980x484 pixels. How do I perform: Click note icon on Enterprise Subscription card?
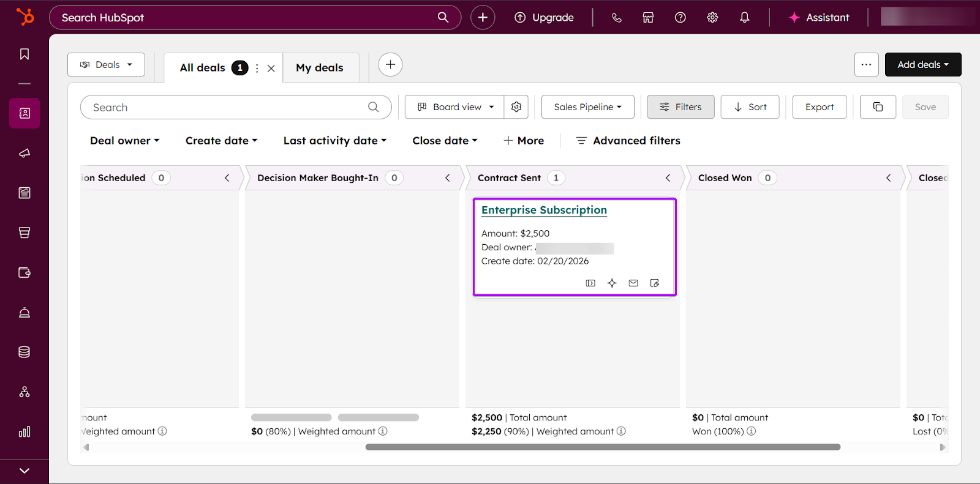(655, 283)
